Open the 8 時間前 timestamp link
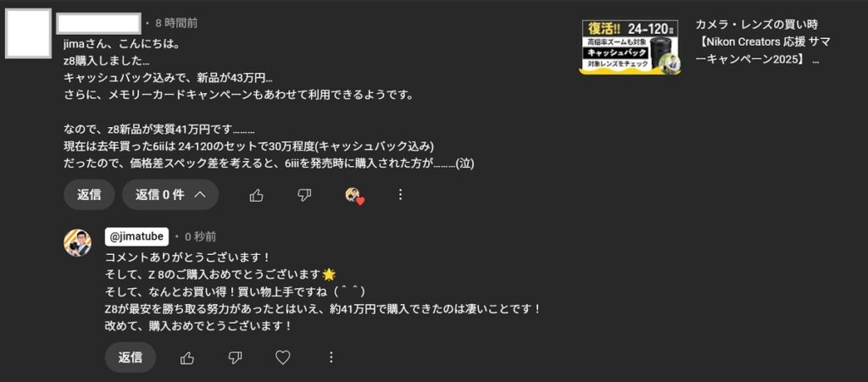Viewport: 868px width, 382px height. click(176, 23)
